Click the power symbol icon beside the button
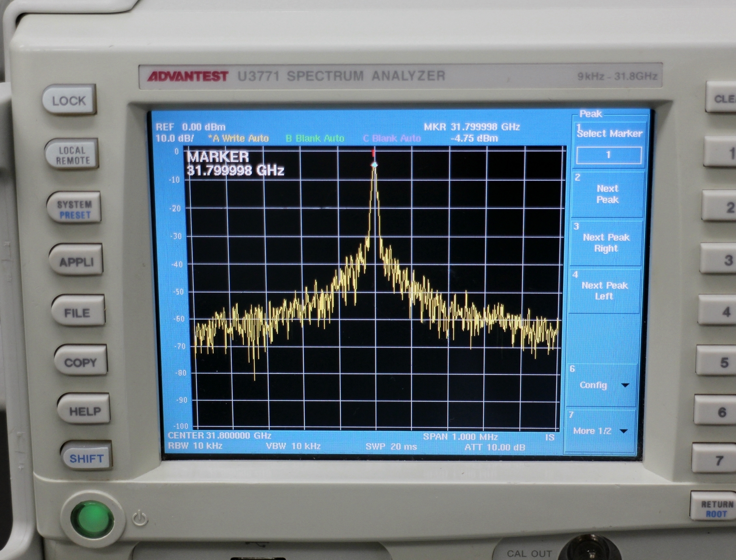 140,518
